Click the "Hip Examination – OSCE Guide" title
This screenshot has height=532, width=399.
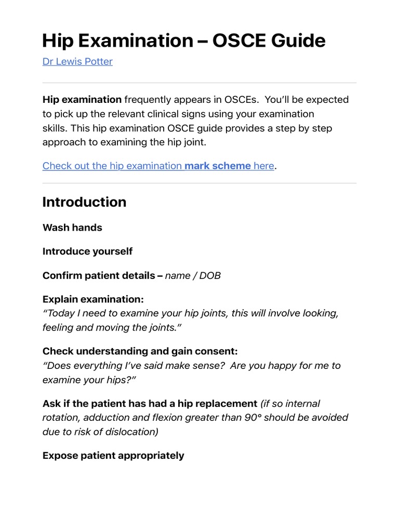[x=184, y=41]
